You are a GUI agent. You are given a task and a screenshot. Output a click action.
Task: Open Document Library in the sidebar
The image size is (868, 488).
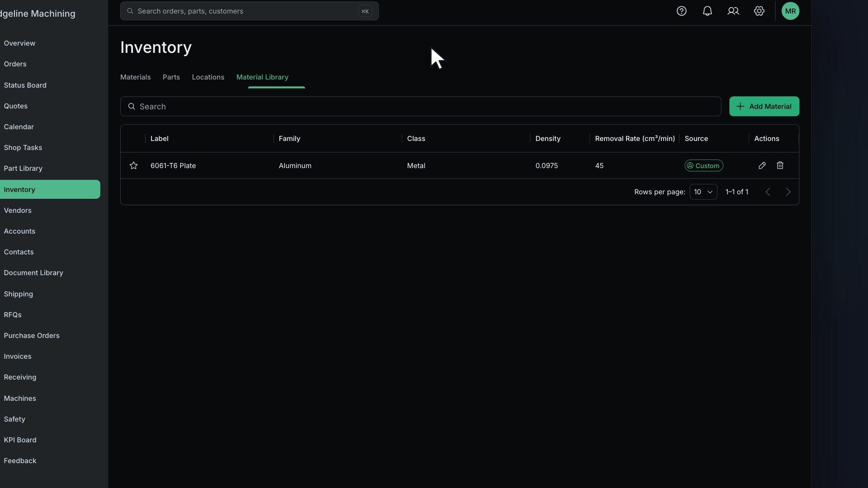click(x=33, y=273)
